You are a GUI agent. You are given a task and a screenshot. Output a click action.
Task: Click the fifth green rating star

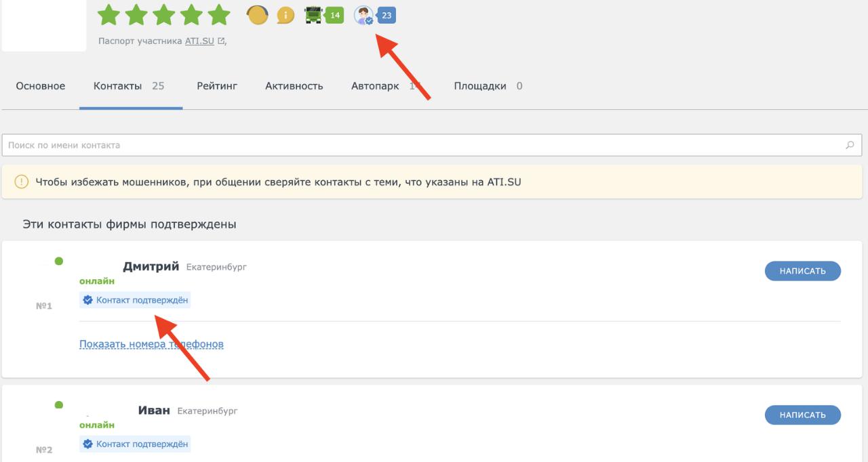point(219,15)
